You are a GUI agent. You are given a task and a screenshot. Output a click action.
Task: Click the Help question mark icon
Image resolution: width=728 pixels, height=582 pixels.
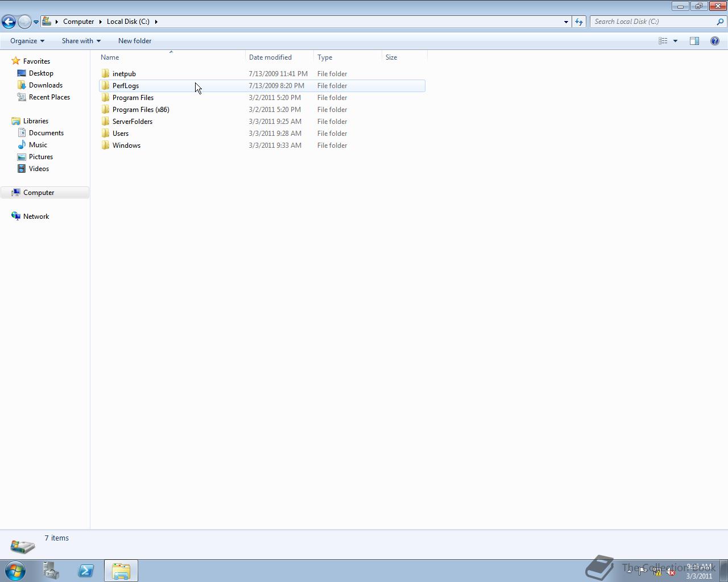[x=715, y=41]
